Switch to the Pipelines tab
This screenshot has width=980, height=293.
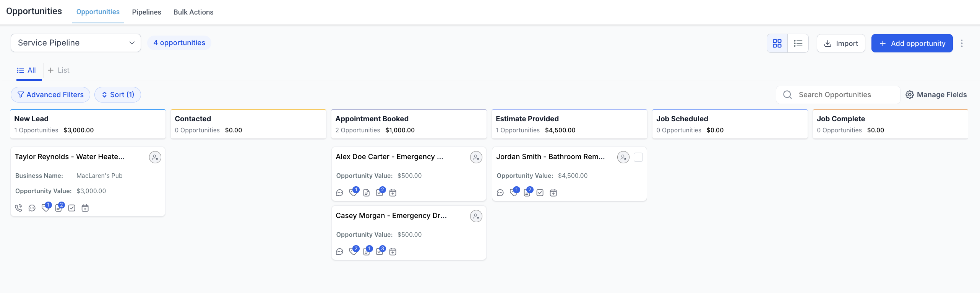[x=146, y=12]
